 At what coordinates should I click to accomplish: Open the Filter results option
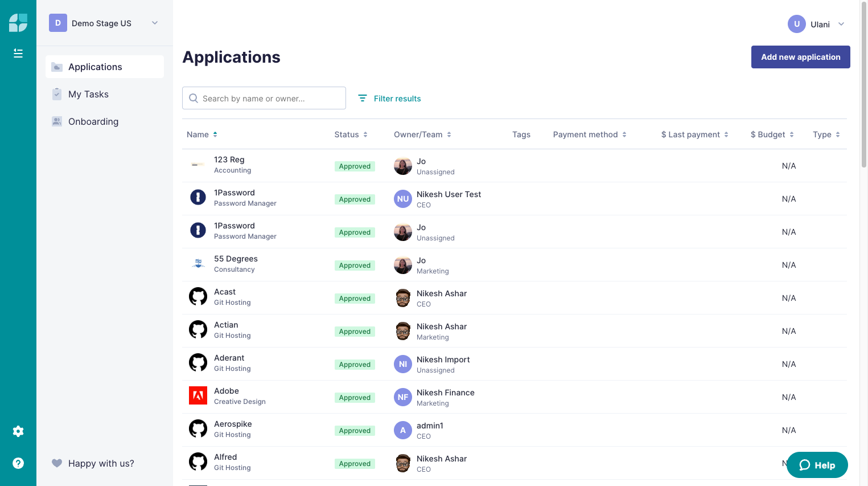coord(389,99)
